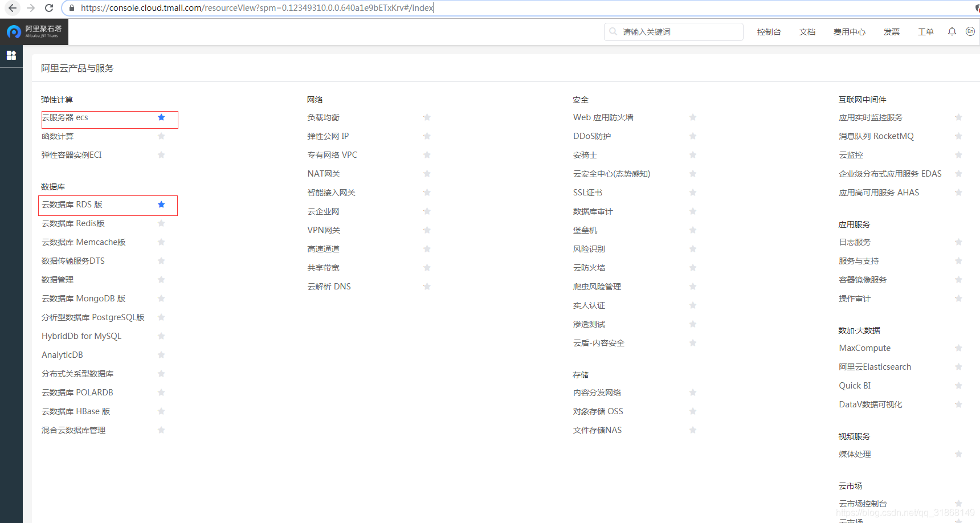The height and width of the screenshot is (523, 980).
Task: Open HybridDb for MySQL
Action: click(81, 336)
